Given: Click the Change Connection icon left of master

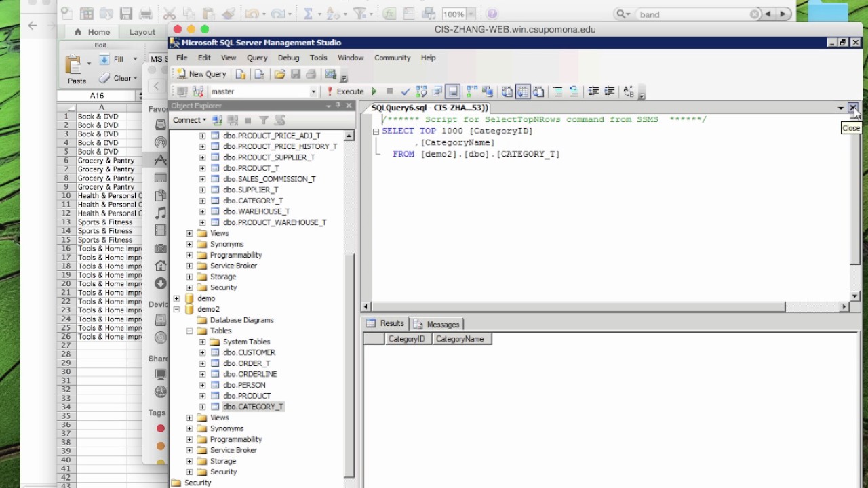Looking at the screenshot, I should 198,91.
